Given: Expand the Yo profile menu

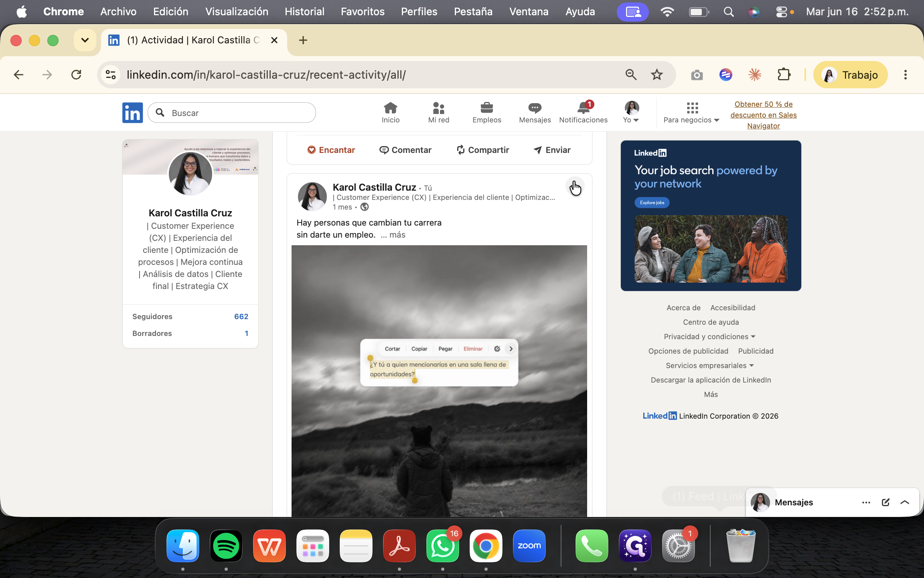Looking at the screenshot, I should click(x=631, y=112).
